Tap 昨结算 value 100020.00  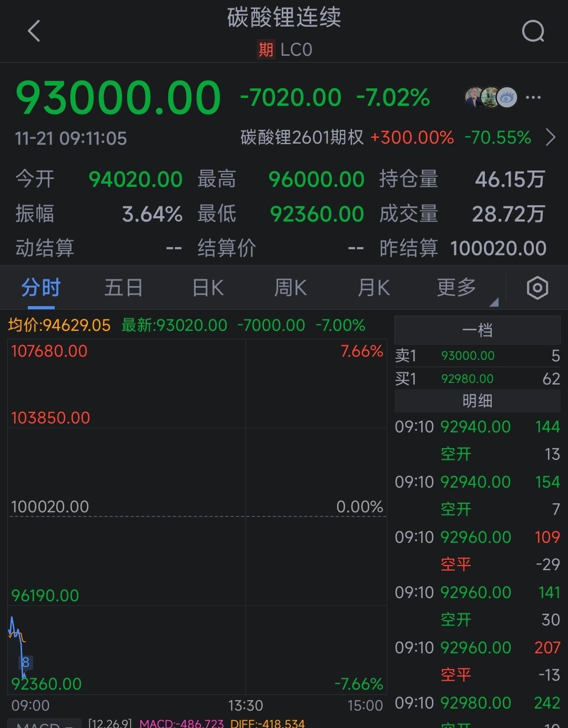tap(499, 248)
